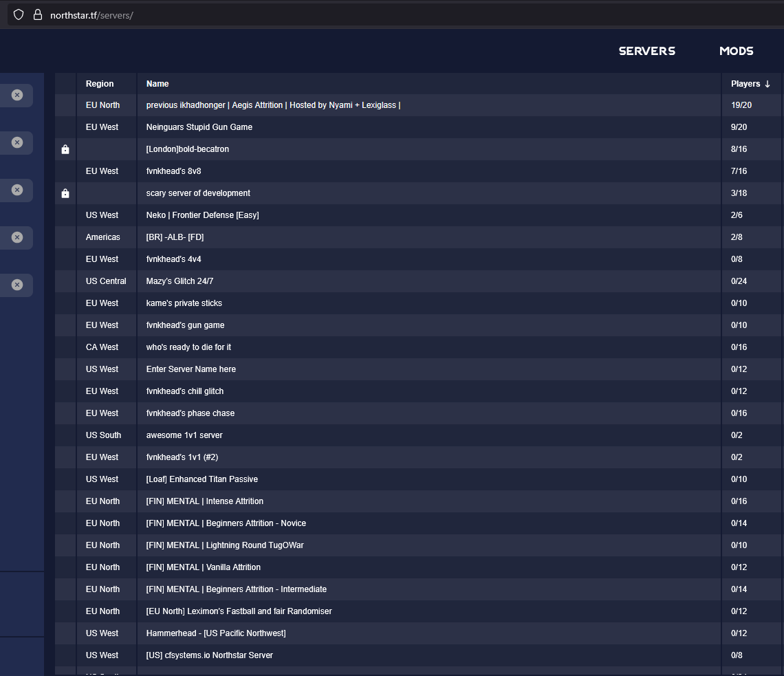The height and width of the screenshot is (676, 784).
Task: Remove the second filter chip in sidebar
Action: point(17,142)
